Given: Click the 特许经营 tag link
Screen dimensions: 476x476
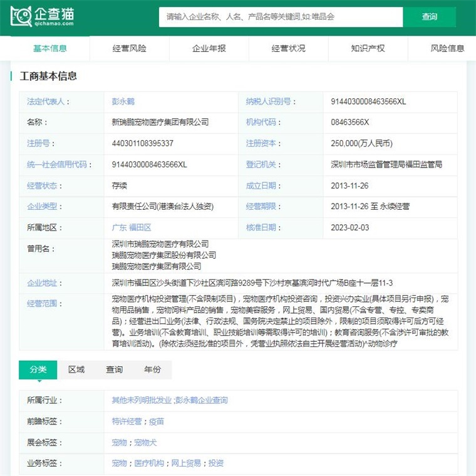Looking at the screenshot, I should click(x=127, y=422).
